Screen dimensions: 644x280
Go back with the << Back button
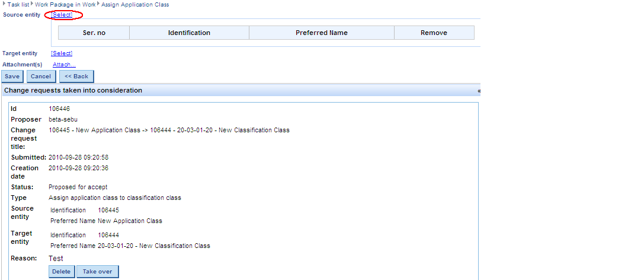tap(76, 76)
